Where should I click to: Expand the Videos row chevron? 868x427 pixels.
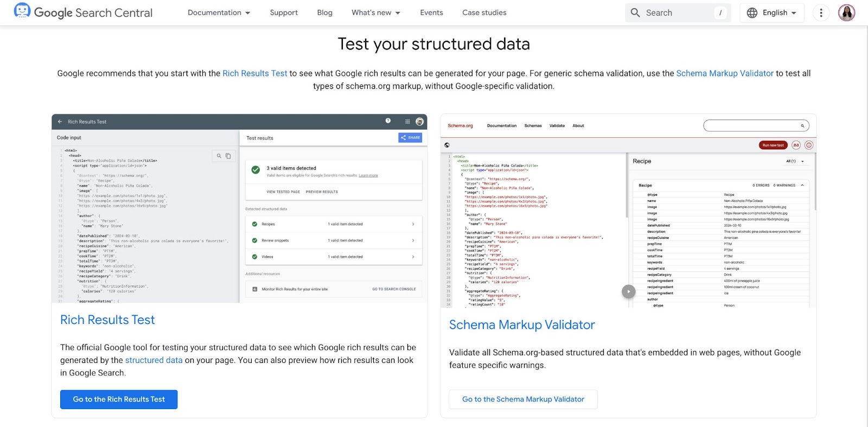coord(413,257)
